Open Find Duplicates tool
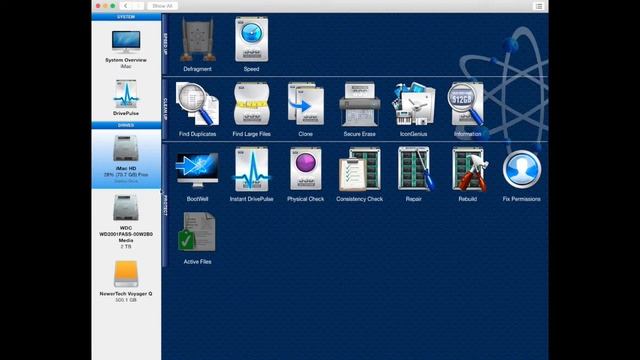 (x=197, y=109)
